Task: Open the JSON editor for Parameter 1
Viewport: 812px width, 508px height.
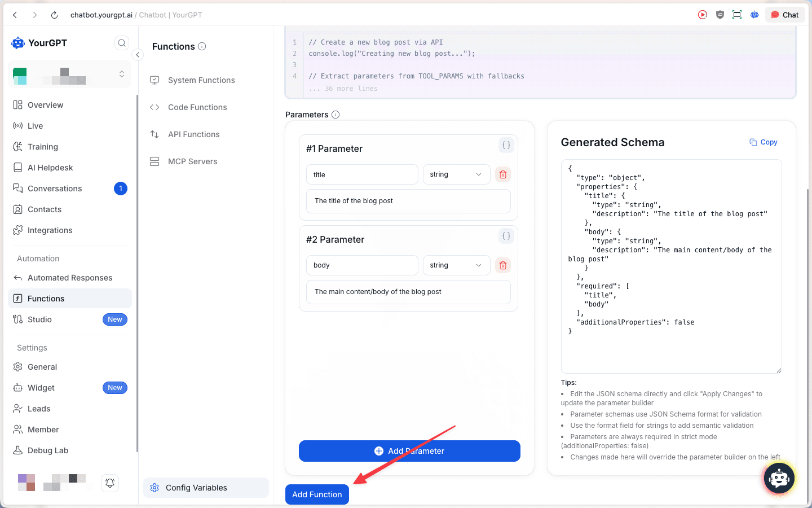Action: [x=506, y=145]
